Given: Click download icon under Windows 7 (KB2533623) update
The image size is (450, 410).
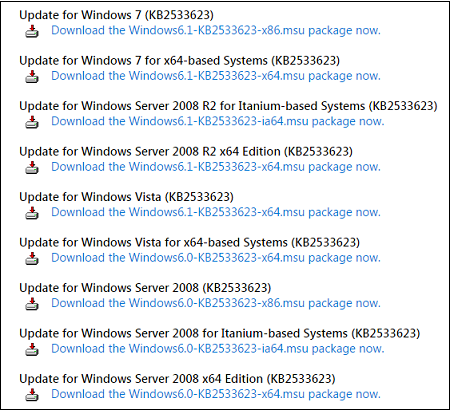Looking at the screenshot, I should click(32, 32).
